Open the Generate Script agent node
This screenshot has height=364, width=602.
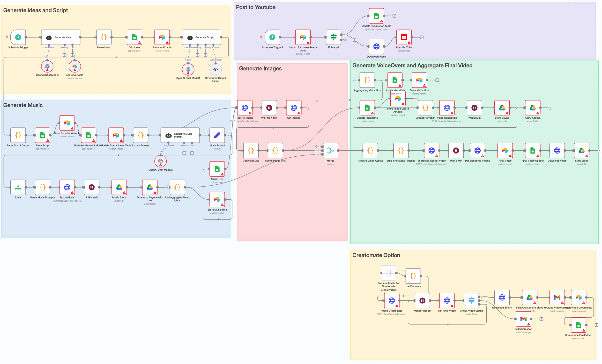pos(201,37)
